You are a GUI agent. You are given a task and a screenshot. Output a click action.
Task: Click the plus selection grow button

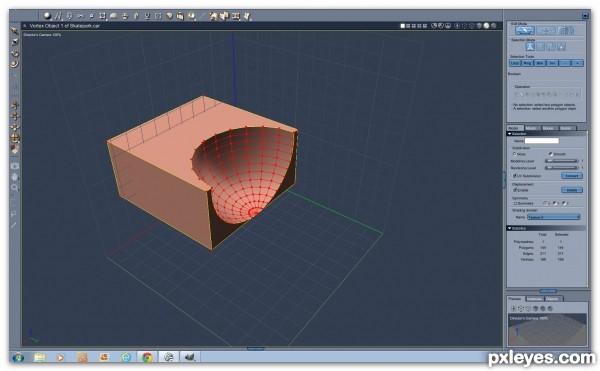[x=577, y=63]
